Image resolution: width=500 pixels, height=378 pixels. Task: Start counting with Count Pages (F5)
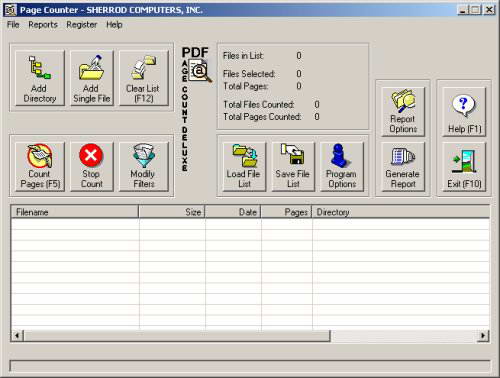(40, 166)
